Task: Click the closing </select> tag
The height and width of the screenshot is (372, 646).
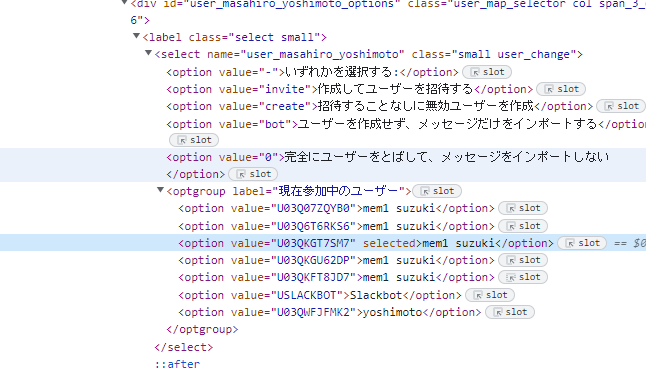Action: [184, 347]
